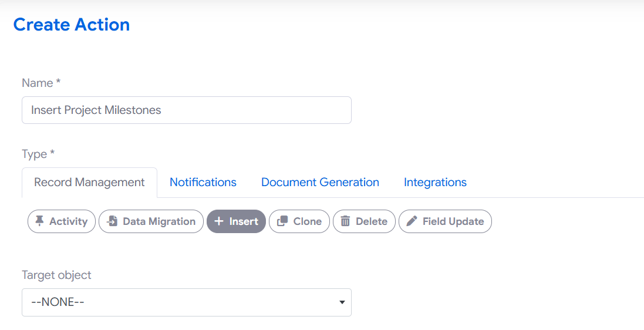This screenshot has width=644, height=330.
Task: Pick the Clone action type label
Action: coord(307,221)
